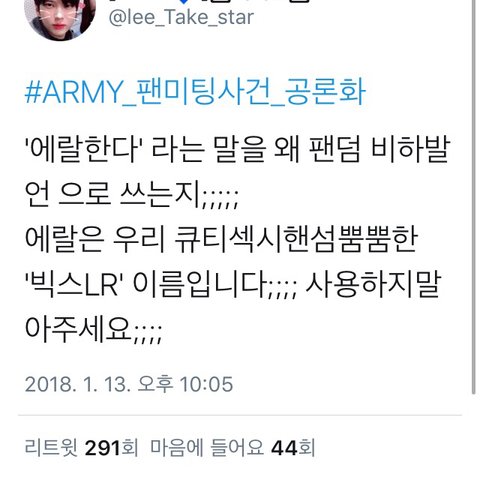Open the #ARMY_팬미팅사건_공론화 hashtag
Image resolution: width=480 pixels, height=480 pixels.
pos(195,91)
